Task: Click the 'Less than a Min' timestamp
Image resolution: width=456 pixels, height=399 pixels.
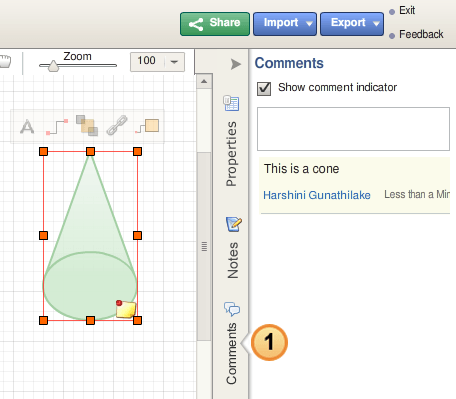Action: [x=417, y=194]
